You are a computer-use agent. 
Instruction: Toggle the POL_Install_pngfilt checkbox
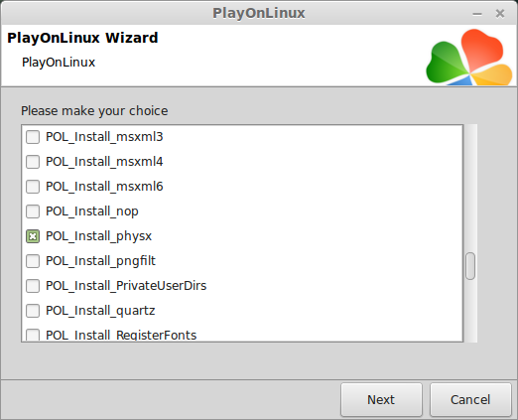(x=33, y=261)
